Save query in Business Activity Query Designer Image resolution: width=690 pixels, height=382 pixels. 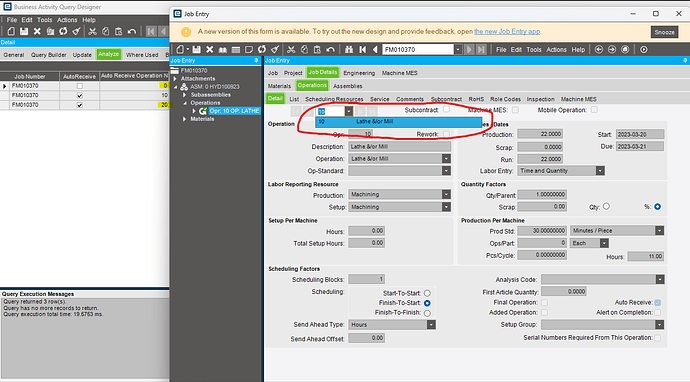24,31
